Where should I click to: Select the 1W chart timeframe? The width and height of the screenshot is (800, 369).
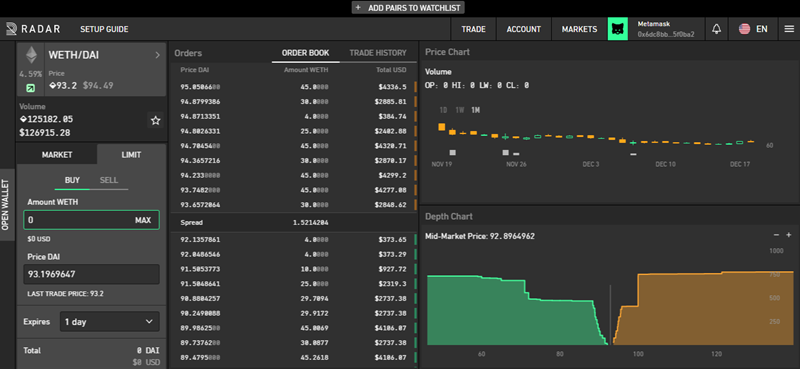pos(460,110)
